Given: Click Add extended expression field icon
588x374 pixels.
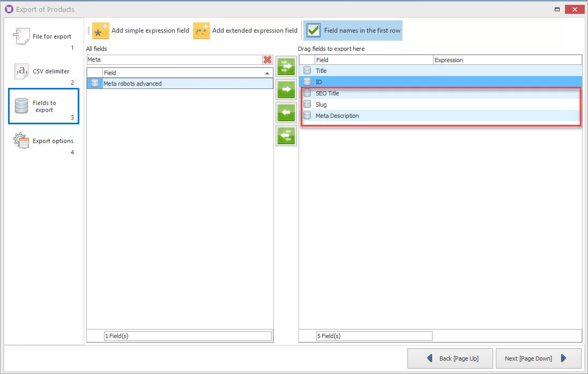Looking at the screenshot, I should pos(202,31).
